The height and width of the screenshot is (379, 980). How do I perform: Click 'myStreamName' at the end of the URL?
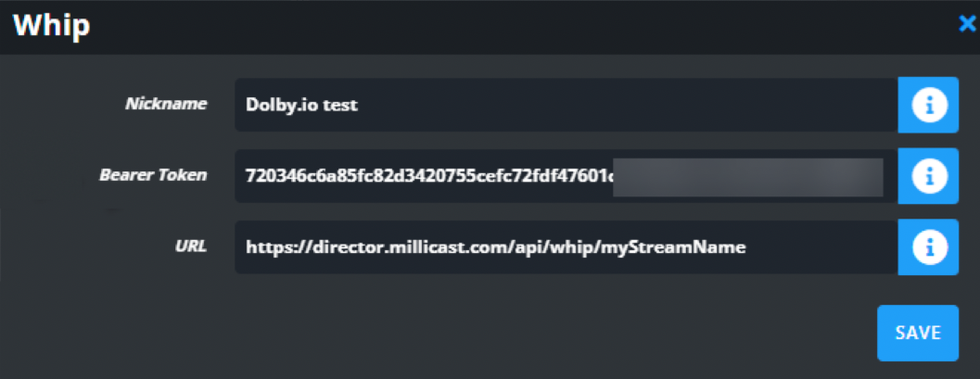690,247
